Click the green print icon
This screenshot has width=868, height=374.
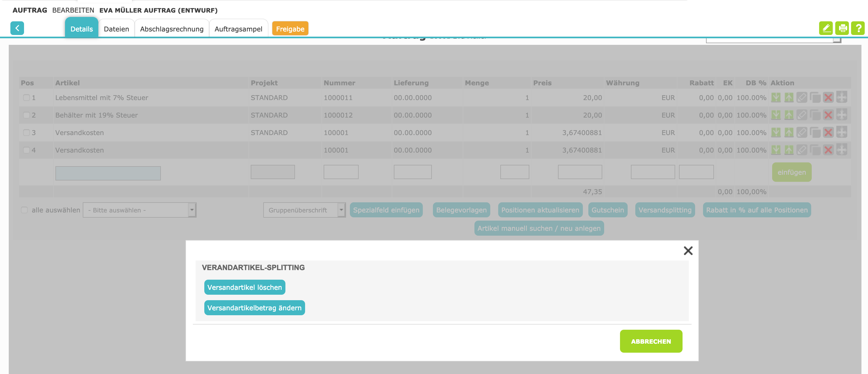pos(842,28)
